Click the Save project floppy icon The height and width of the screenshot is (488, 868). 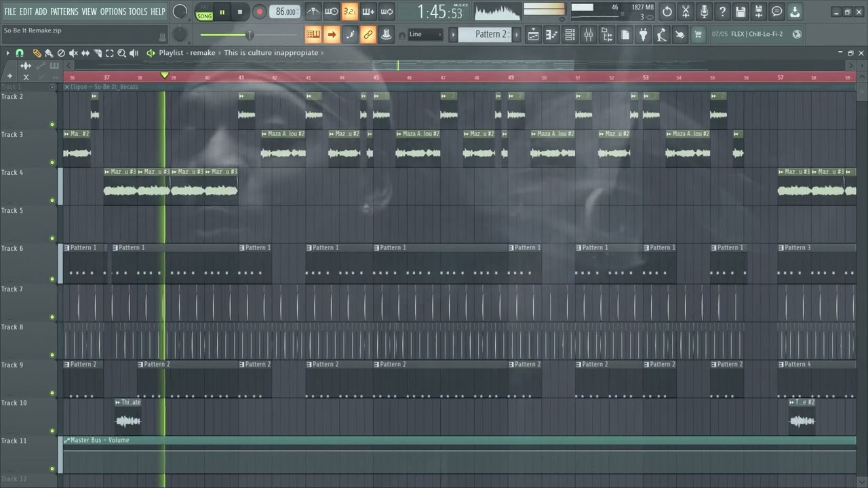tap(741, 12)
